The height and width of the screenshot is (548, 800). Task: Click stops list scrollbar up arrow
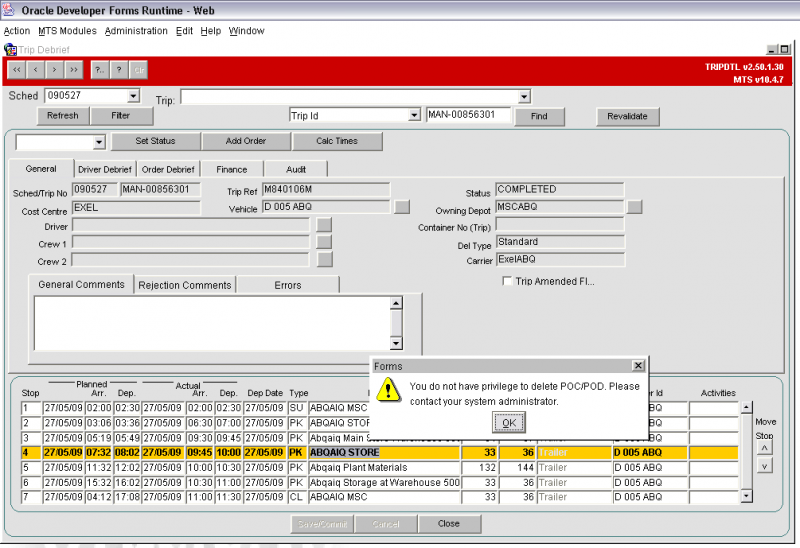[x=746, y=407]
